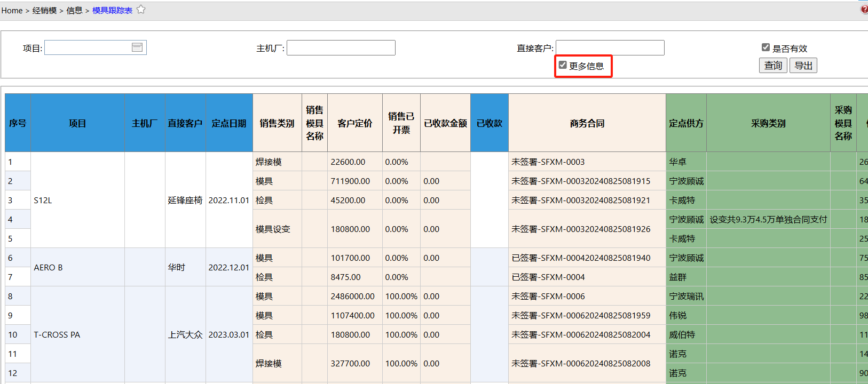Image resolution: width=868 pixels, height=384 pixels.
Task: Click the 销售已开票 column header
Action: coord(401,123)
